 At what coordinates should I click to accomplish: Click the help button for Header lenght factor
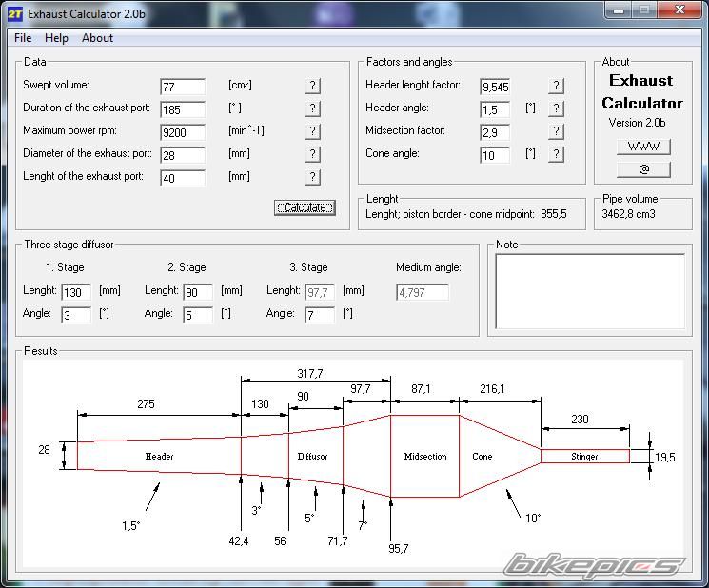coord(556,86)
